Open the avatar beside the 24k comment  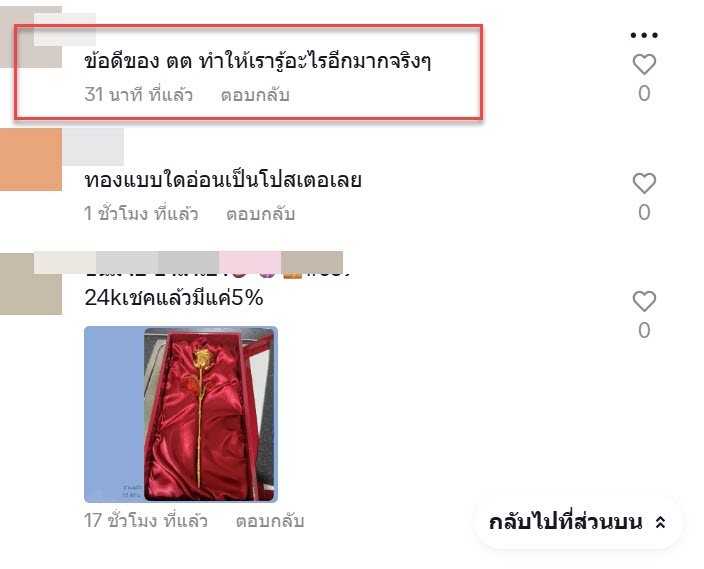coord(31,284)
